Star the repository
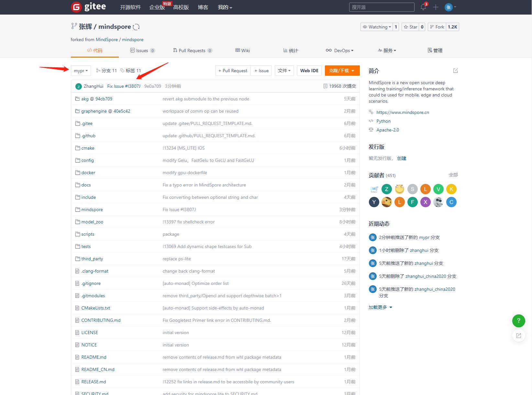 410,27
